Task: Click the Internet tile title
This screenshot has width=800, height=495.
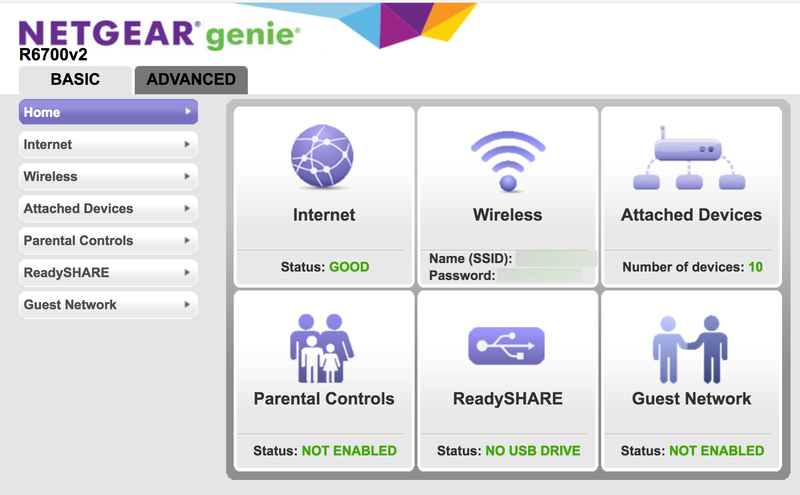Action: coord(324,215)
